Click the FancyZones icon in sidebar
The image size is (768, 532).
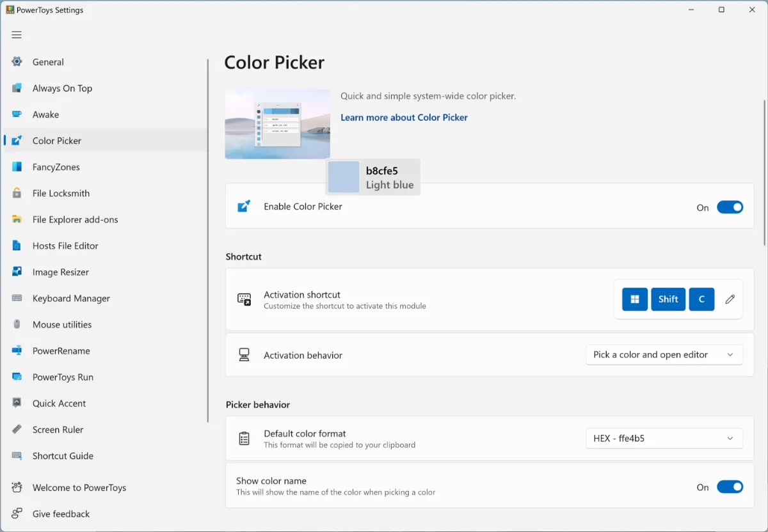[17, 167]
